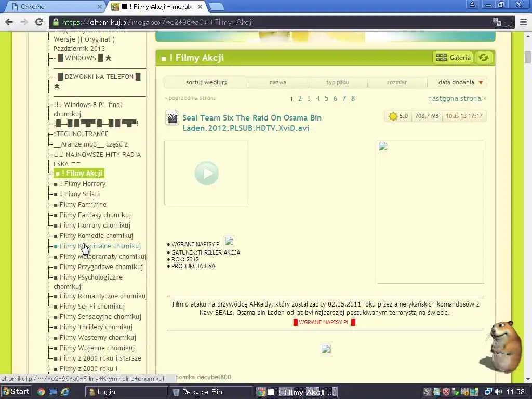This screenshot has width=532, height=399.
Task: Go to page 5 of the file list
Action: tap(326, 98)
